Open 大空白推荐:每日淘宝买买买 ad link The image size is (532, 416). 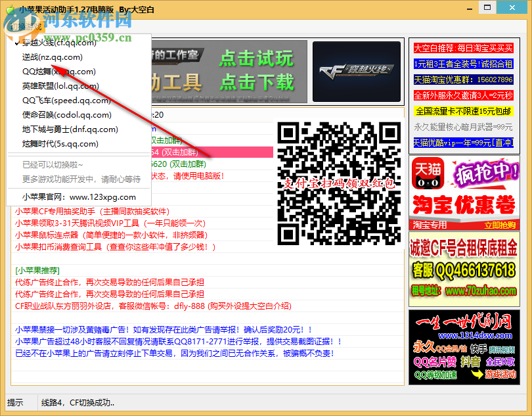pos(463,48)
